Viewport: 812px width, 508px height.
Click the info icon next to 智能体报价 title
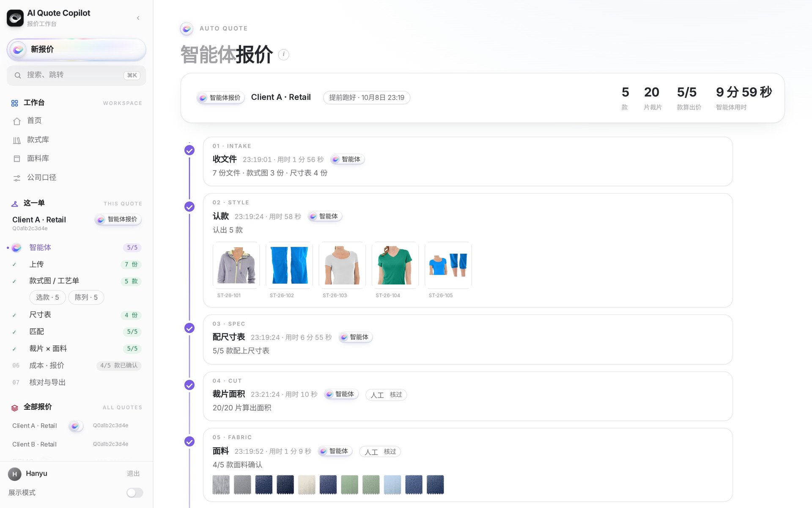284,55
